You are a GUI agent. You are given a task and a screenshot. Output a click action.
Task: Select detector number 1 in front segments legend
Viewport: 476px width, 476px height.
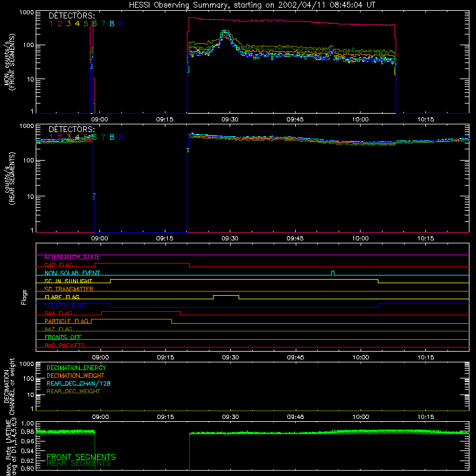tap(51, 24)
